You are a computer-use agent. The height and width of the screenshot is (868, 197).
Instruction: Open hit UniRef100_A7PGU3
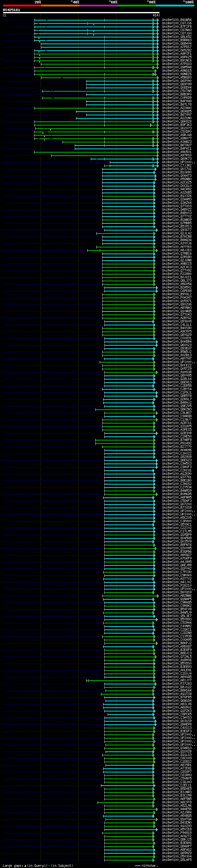[x=177, y=64]
